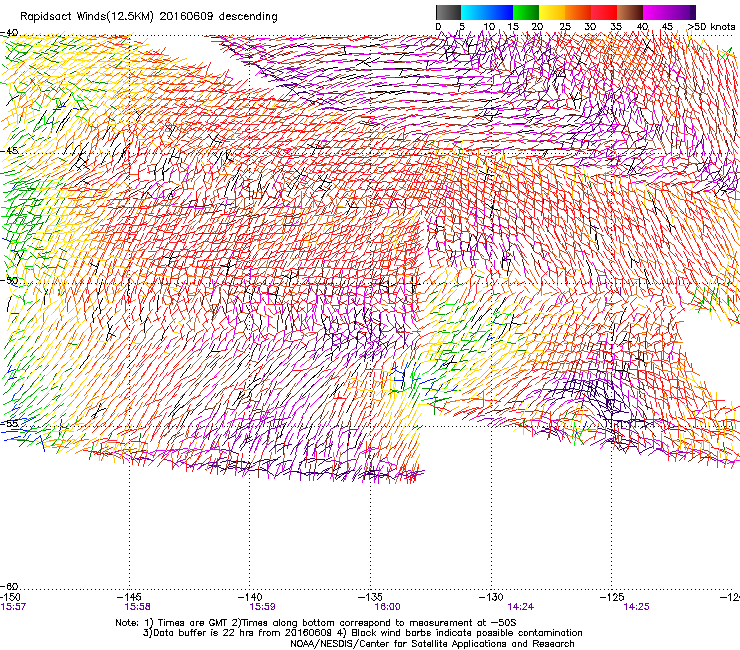Click the "40" label under the color bar
The height and width of the screenshot is (650, 740).
642,27
